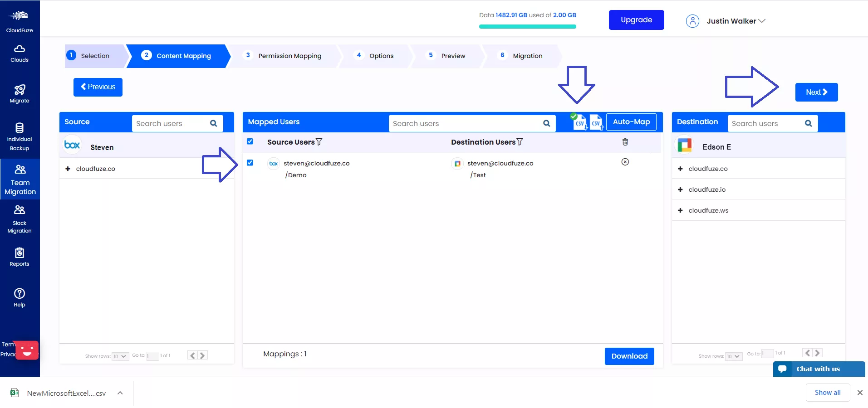868x408 pixels.
Task: Remove the steven@cloudfuze.co mapping with X icon
Action: click(625, 162)
